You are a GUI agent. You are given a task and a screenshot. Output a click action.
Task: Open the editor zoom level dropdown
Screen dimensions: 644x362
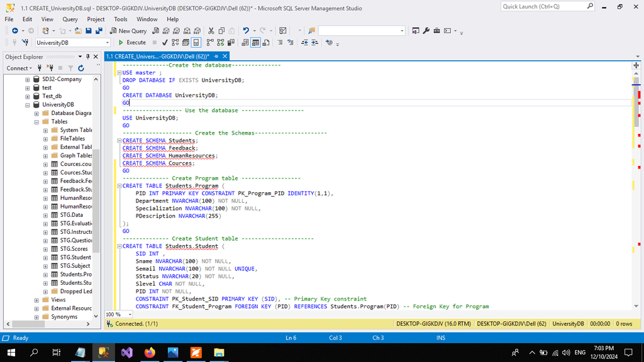click(x=130, y=314)
